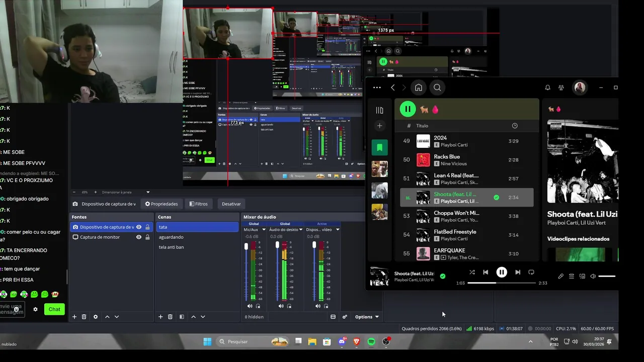The image size is (644, 362).
Task: Select the tata scene
Action: (197, 227)
